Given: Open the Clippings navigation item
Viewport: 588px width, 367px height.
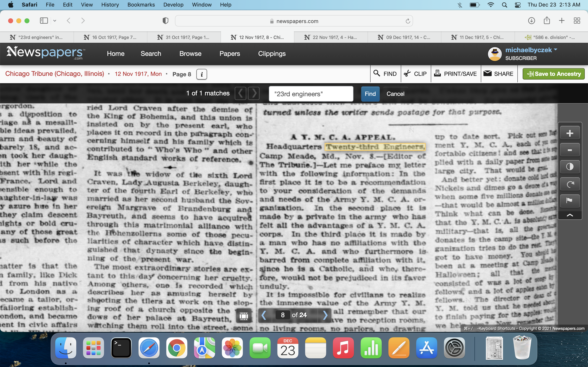Looking at the screenshot, I should (x=272, y=54).
